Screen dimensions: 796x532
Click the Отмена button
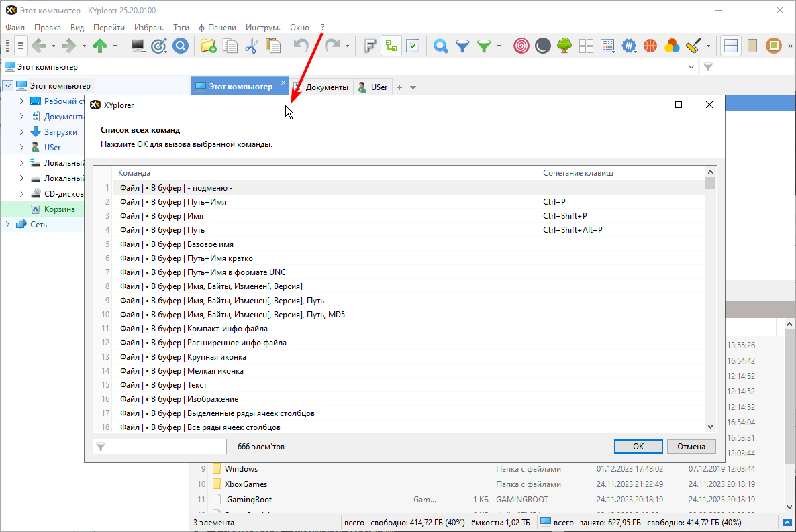point(691,447)
